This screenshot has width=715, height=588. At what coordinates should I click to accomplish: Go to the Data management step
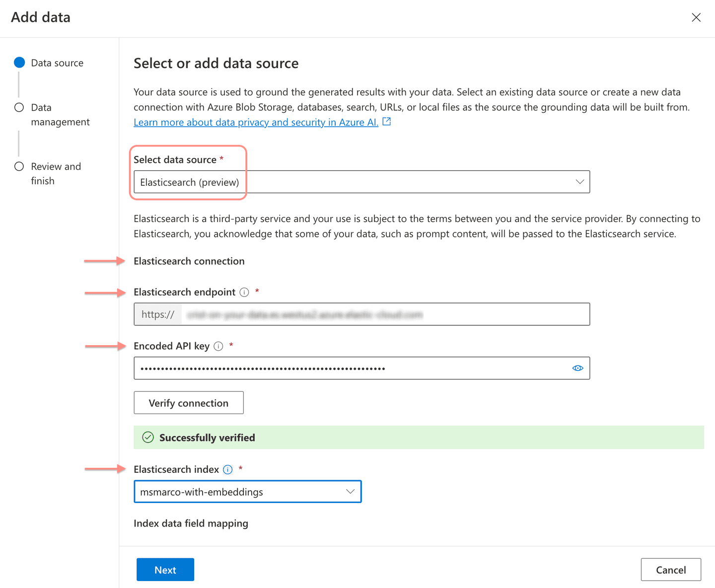(60, 114)
